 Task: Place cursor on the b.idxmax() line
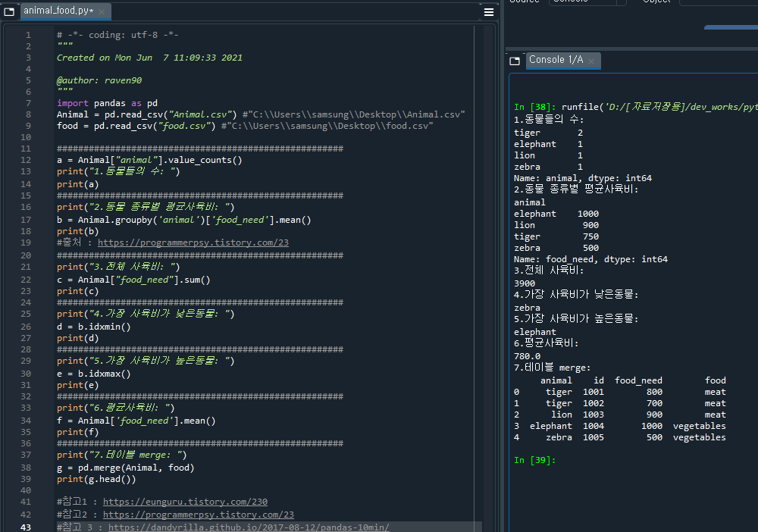pos(93,374)
